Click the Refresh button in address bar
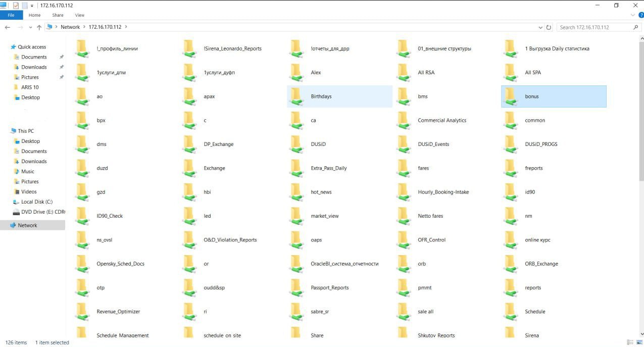The height and width of the screenshot is (347, 644). pyautogui.click(x=549, y=27)
